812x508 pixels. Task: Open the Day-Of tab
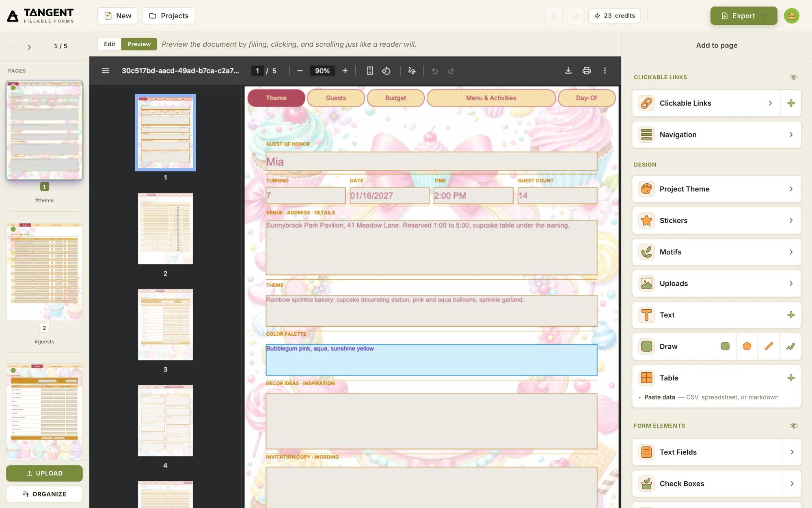coord(586,98)
